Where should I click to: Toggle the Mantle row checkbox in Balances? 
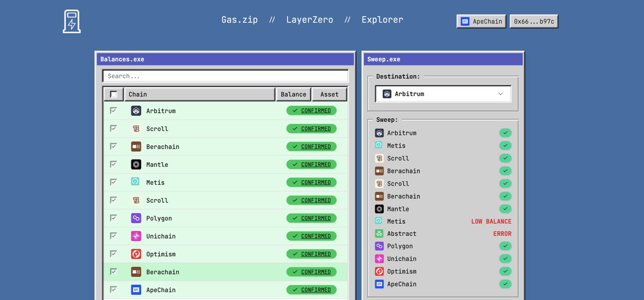coord(113,164)
